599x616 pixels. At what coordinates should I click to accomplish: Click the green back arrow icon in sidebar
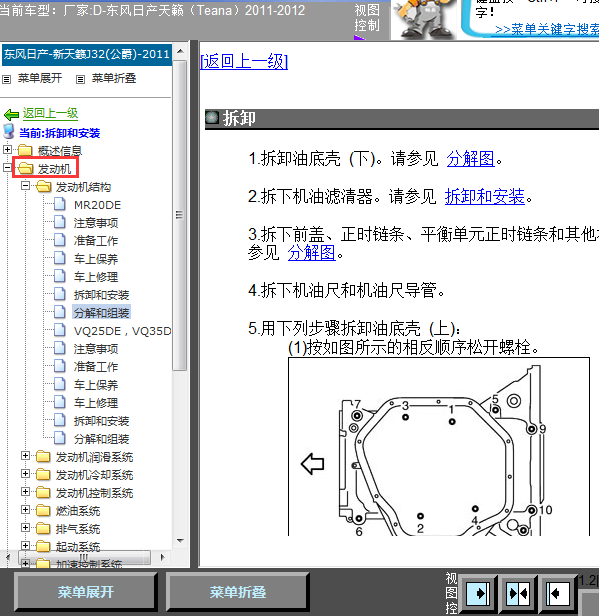(x=11, y=114)
